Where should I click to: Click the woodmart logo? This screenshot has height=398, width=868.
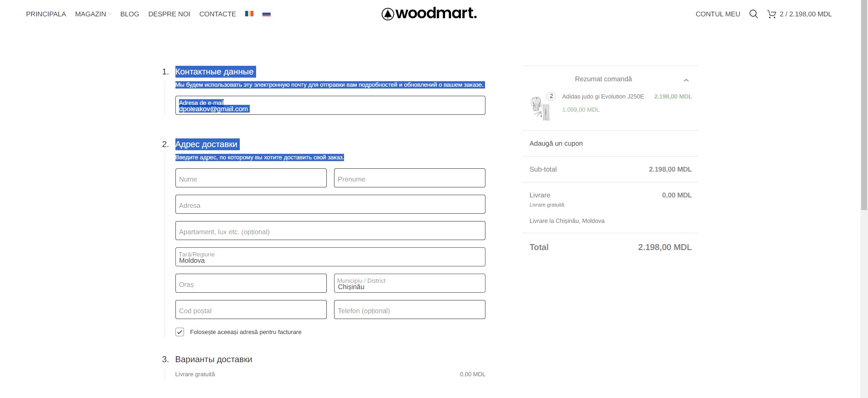(x=429, y=14)
